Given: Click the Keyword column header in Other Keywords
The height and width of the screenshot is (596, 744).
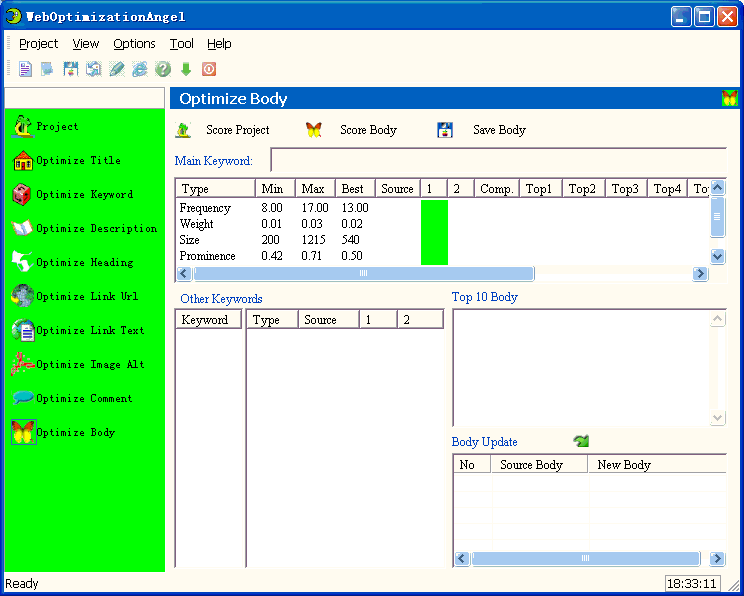Looking at the screenshot, I should click(209, 320).
